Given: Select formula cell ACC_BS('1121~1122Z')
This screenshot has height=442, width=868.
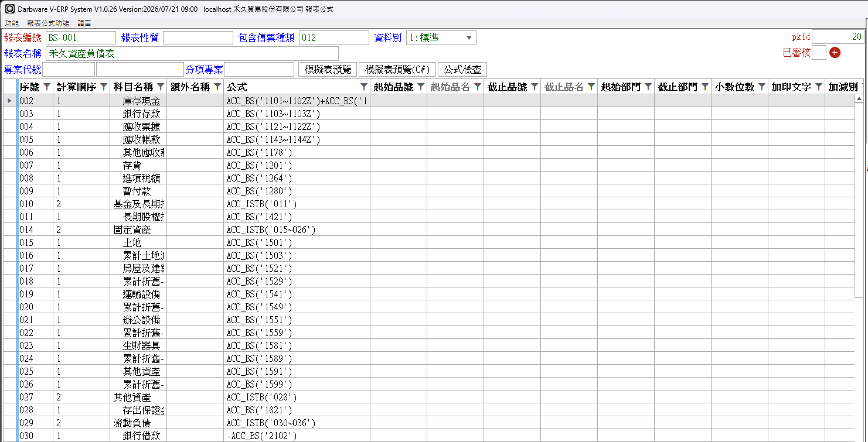Looking at the screenshot, I should point(297,126).
